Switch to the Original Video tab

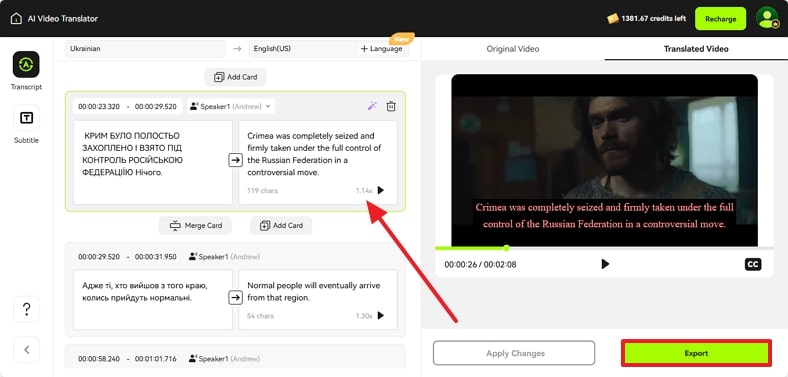pos(513,49)
